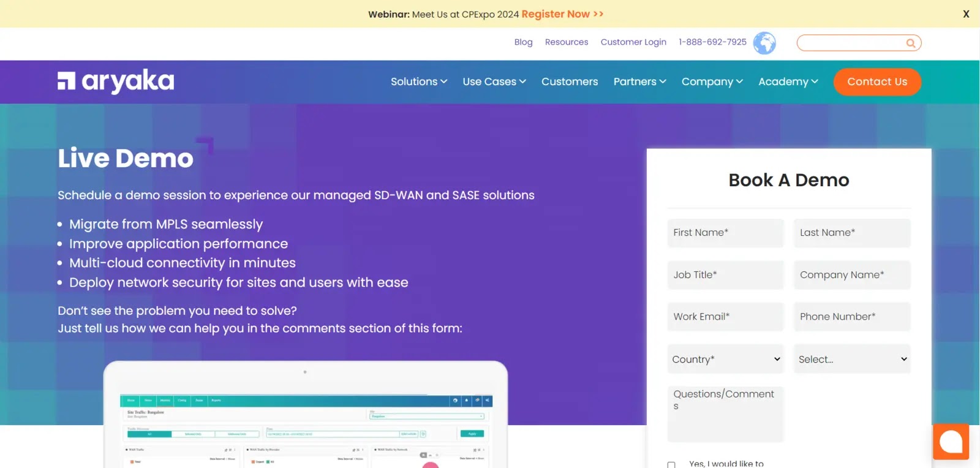Expand the Solutions menu

tap(419, 81)
